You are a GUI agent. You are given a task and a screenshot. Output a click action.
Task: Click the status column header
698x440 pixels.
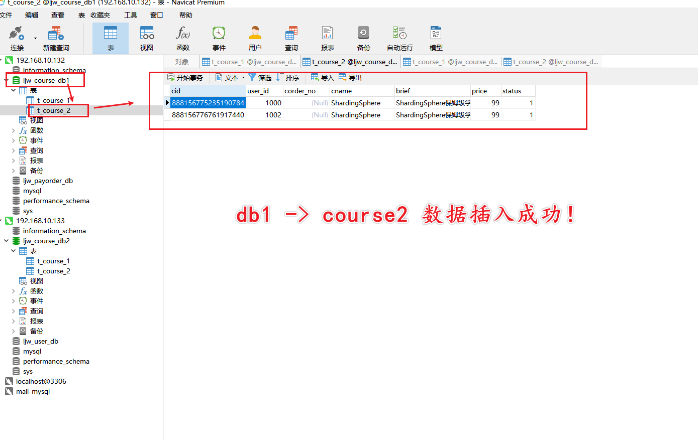pos(518,91)
